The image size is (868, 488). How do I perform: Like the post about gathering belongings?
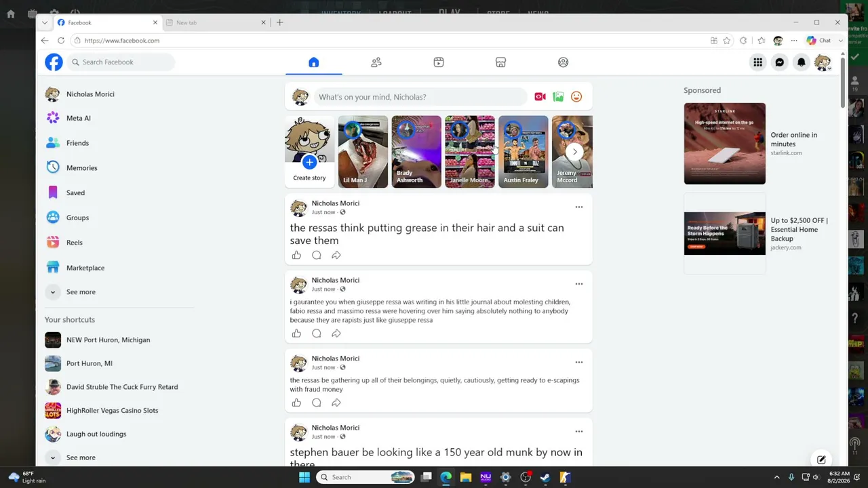pyautogui.click(x=296, y=403)
